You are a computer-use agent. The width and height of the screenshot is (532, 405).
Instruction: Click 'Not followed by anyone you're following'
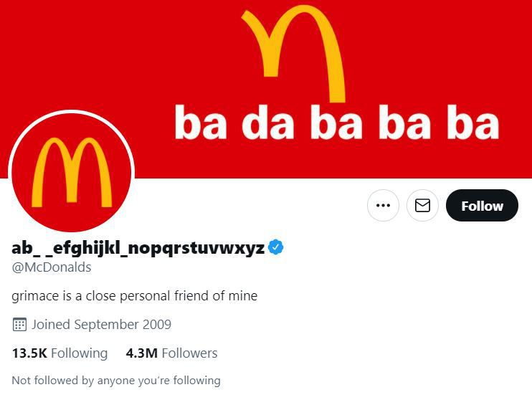point(116,381)
